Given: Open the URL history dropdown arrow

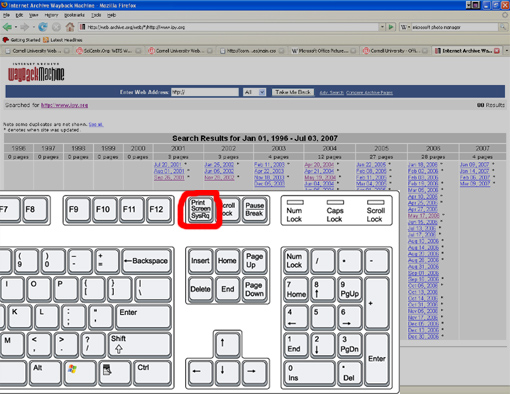Looking at the screenshot, I should tap(382, 27).
